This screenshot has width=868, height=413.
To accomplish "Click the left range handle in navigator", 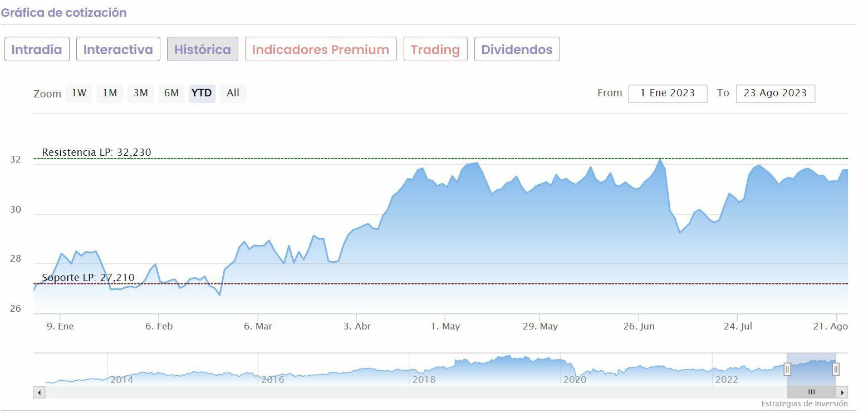I will [787, 369].
